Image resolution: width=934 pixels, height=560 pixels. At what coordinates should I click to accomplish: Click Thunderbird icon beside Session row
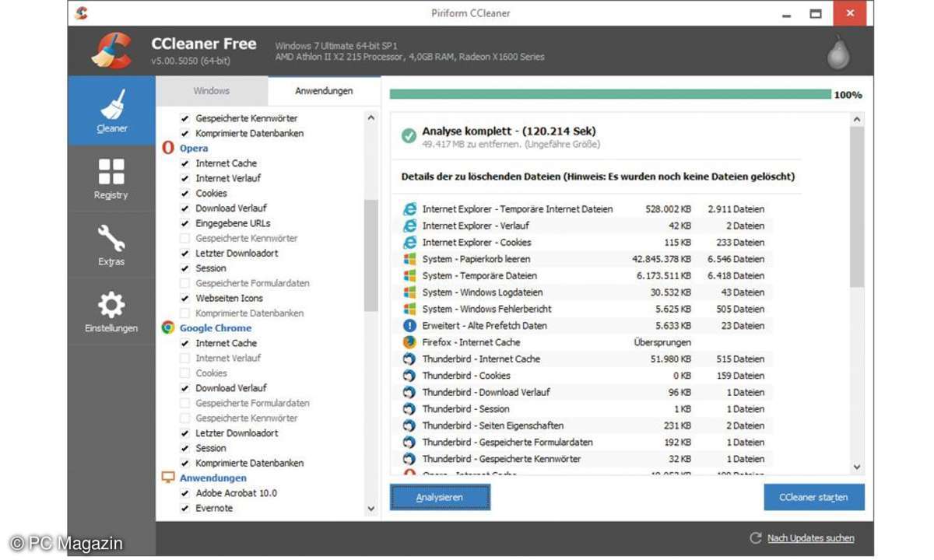pyautogui.click(x=409, y=409)
